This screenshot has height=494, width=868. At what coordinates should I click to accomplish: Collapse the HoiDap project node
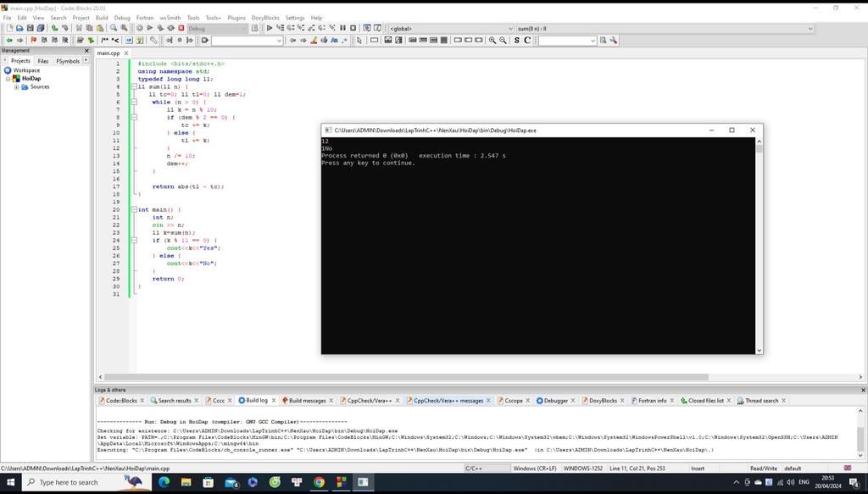8,79
